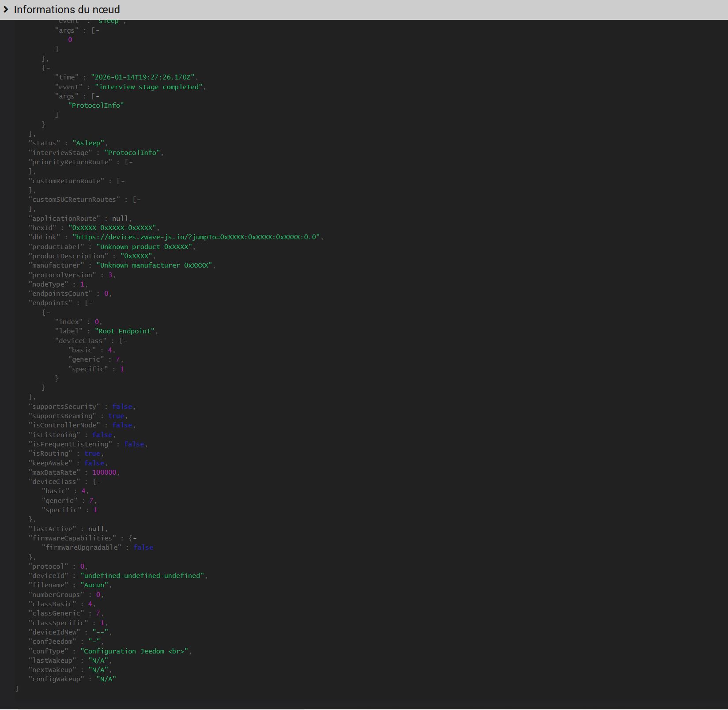728x710 pixels.
Task: Collapse the Root Endpoint object in endpoints
Action: tap(48, 313)
